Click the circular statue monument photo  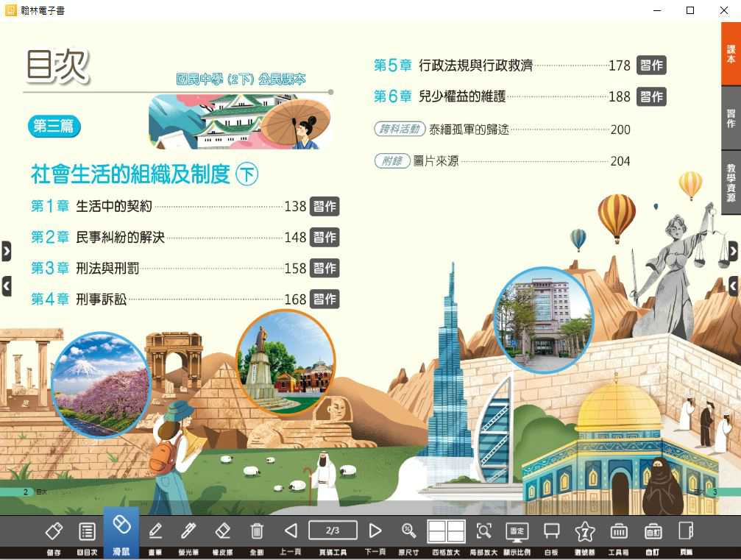point(286,361)
